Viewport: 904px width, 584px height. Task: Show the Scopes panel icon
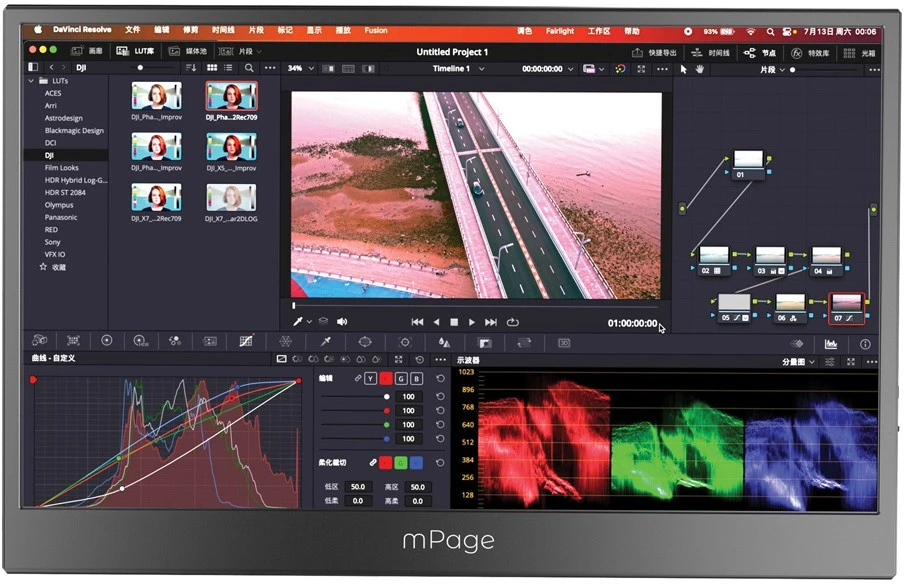coord(831,344)
